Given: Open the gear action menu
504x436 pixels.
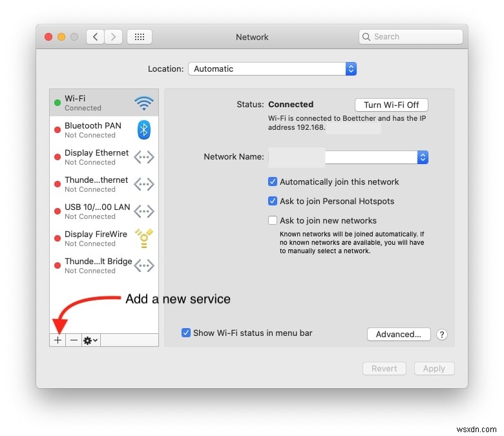Looking at the screenshot, I should pyautogui.click(x=90, y=340).
